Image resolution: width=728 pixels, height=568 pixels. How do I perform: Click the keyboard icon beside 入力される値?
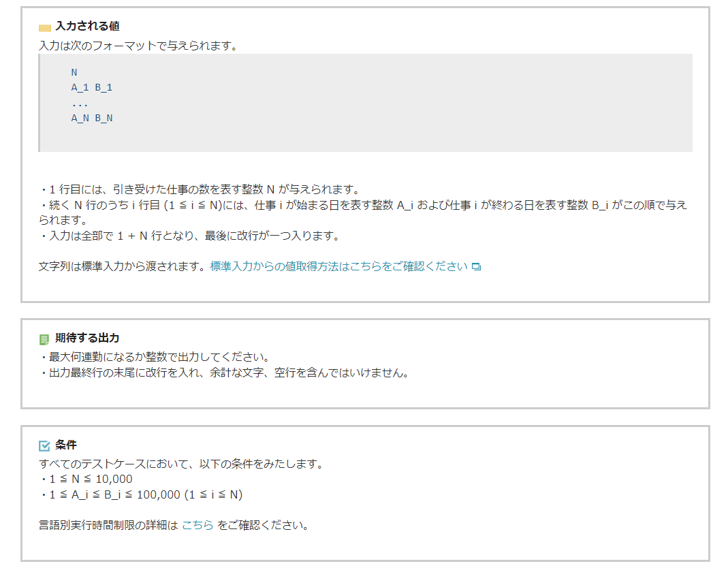pos(45,27)
